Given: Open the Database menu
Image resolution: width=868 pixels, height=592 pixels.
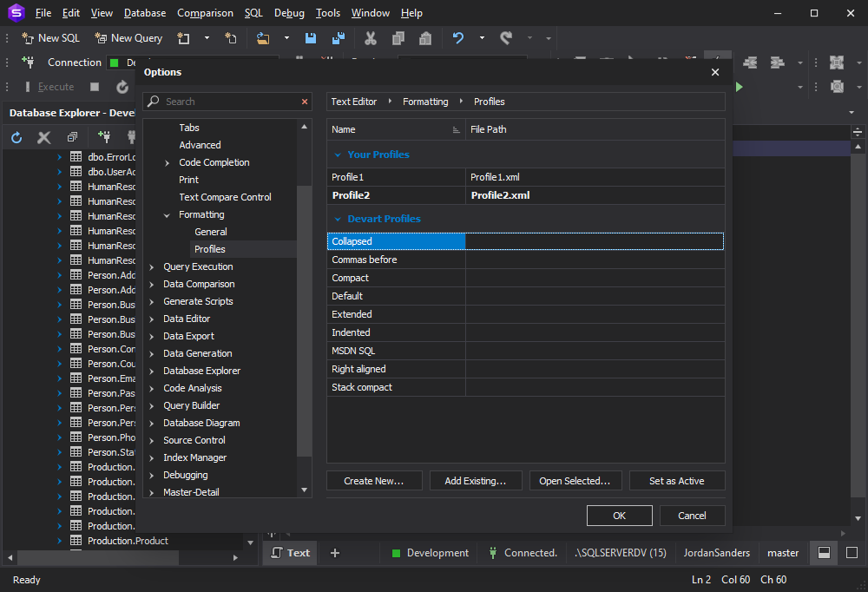Looking at the screenshot, I should pos(145,13).
